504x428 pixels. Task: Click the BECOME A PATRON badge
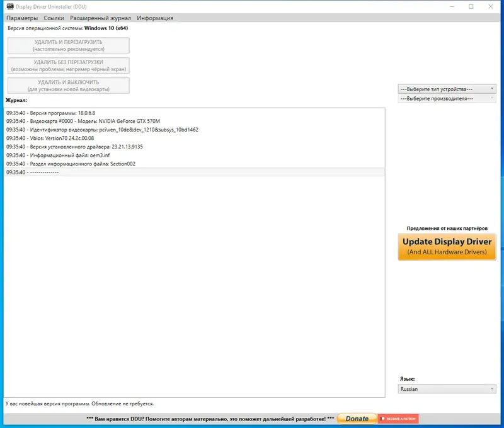point(397,418)
